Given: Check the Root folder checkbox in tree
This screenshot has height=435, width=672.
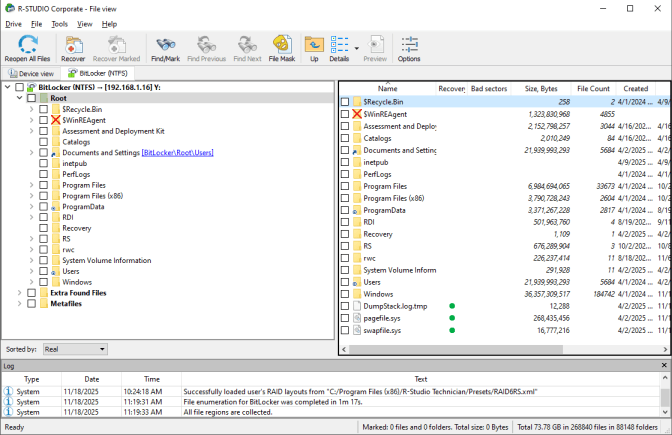Looking at the screenshot, I should pyautogui.click(x=31, y=98).
